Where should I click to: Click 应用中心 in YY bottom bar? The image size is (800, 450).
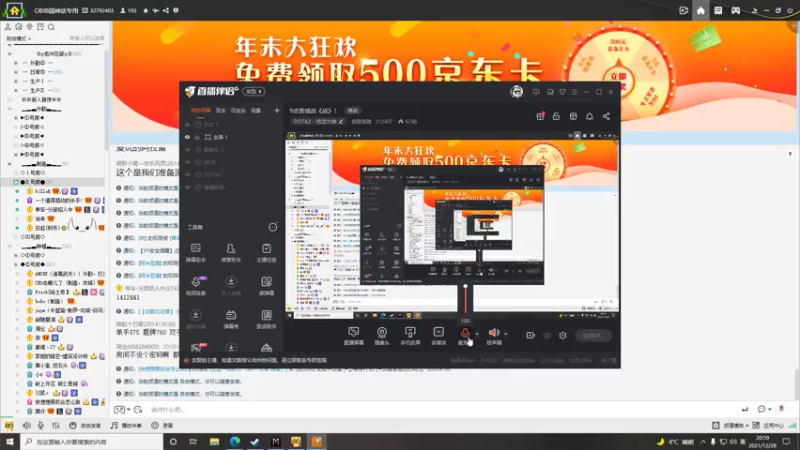(x=768, y=425)
